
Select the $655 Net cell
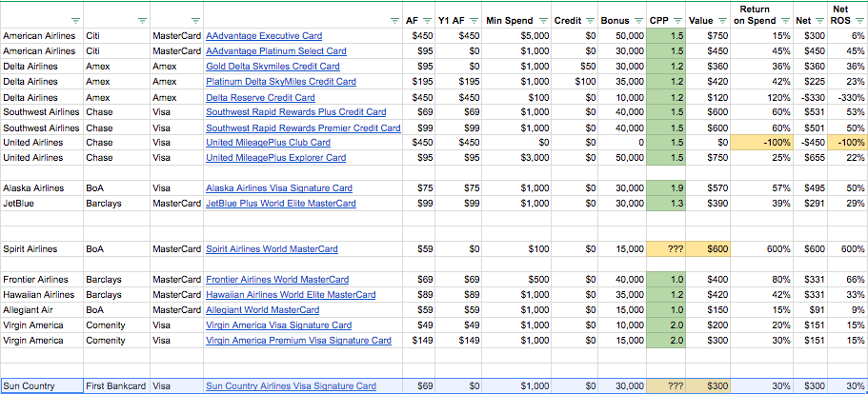coord(810,157)
